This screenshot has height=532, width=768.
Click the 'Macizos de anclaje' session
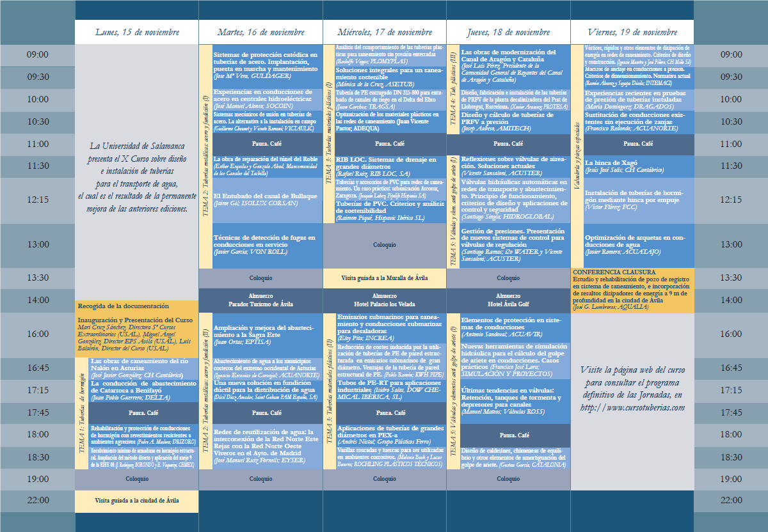coord(639,77)
